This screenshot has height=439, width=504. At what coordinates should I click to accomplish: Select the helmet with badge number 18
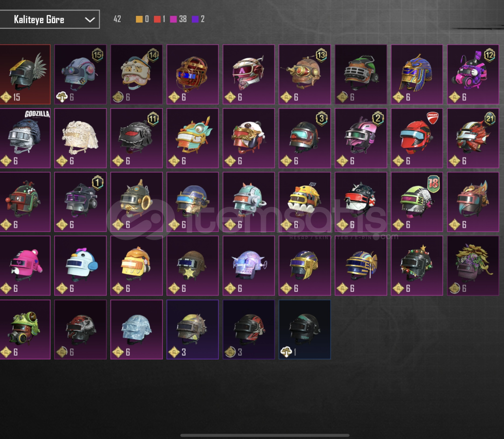click(417, 202)
